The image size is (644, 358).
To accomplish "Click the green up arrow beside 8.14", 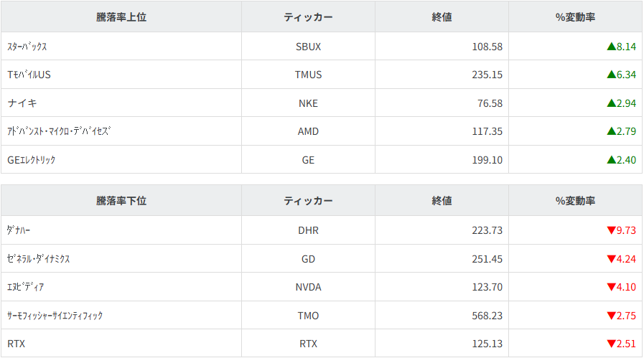I will point(611,47).
